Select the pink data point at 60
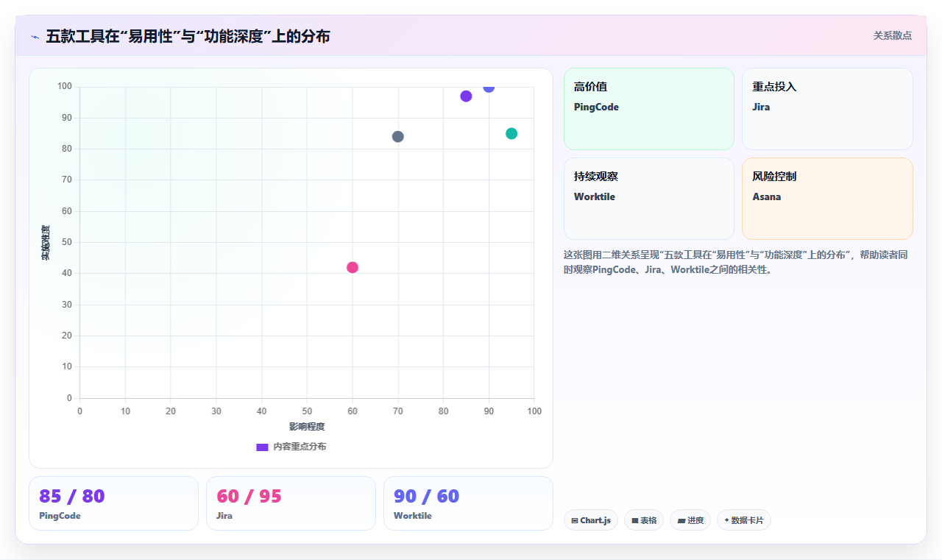 [353, 267]
